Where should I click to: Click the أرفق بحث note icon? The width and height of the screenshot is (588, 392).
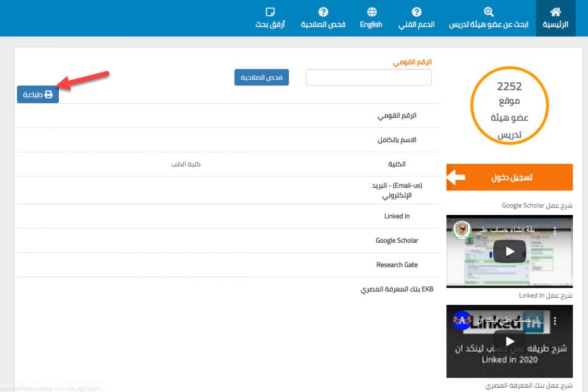tap(270, 12)
